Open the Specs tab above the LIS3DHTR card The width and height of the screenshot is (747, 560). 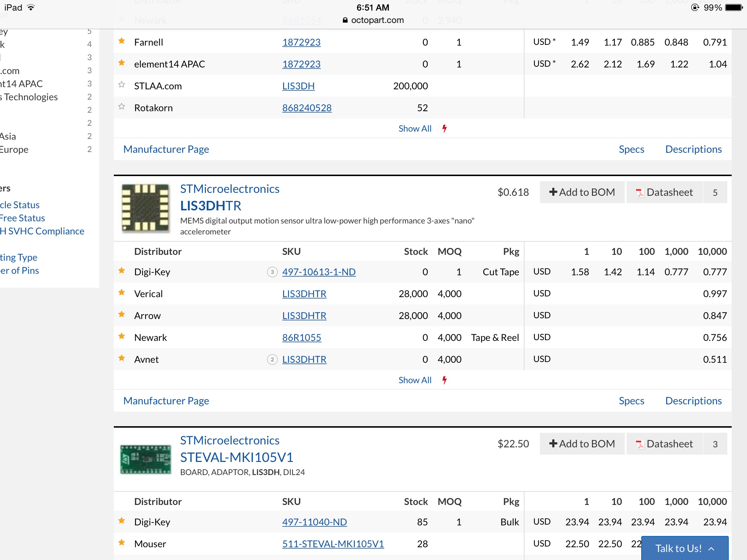[x=631, y=149]
